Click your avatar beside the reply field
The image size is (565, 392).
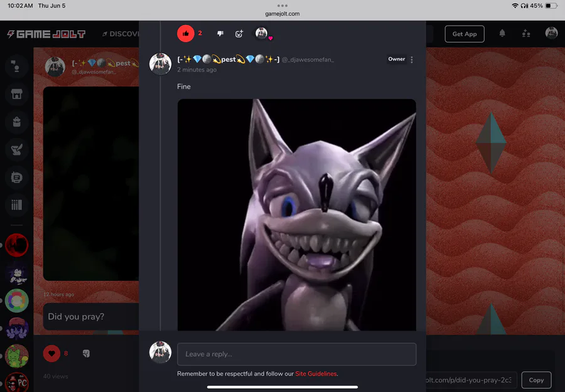[160, 352]
